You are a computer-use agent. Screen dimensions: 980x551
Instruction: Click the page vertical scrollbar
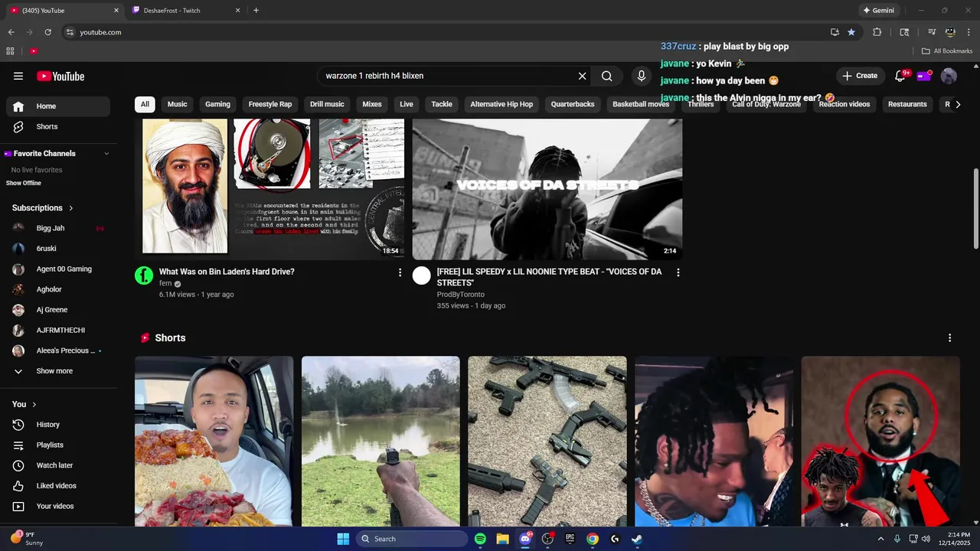975,207
